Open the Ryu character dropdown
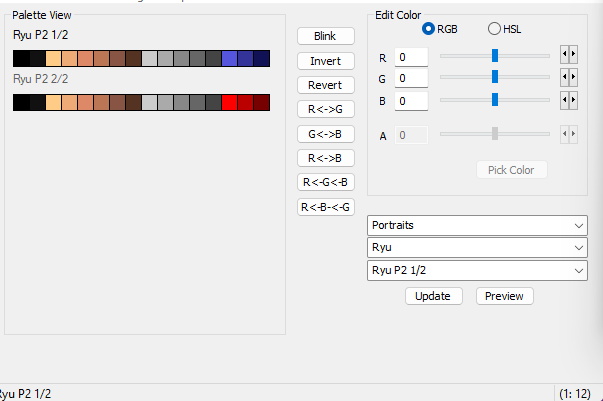Image resolution: width=603 pixels, height=401 pixels. (x=477, y=248)
